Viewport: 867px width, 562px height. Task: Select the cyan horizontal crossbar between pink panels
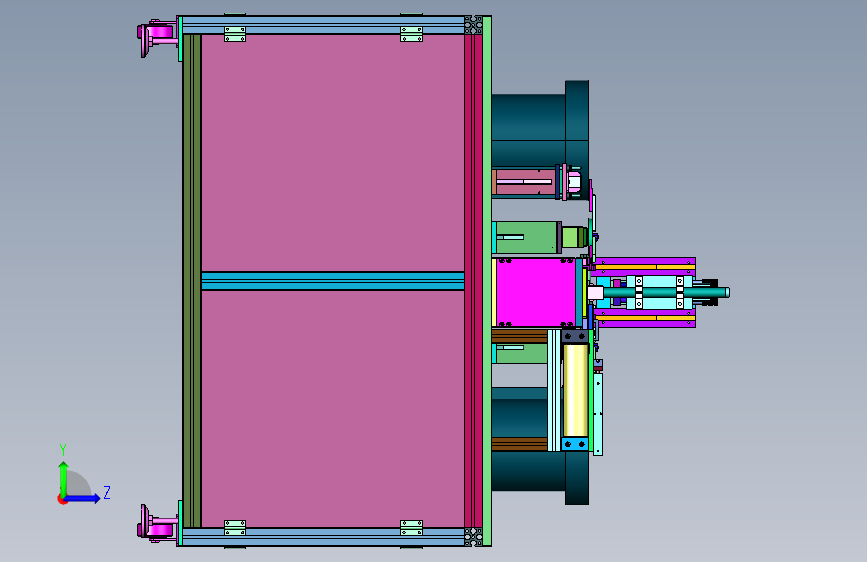tap(333, 280)
